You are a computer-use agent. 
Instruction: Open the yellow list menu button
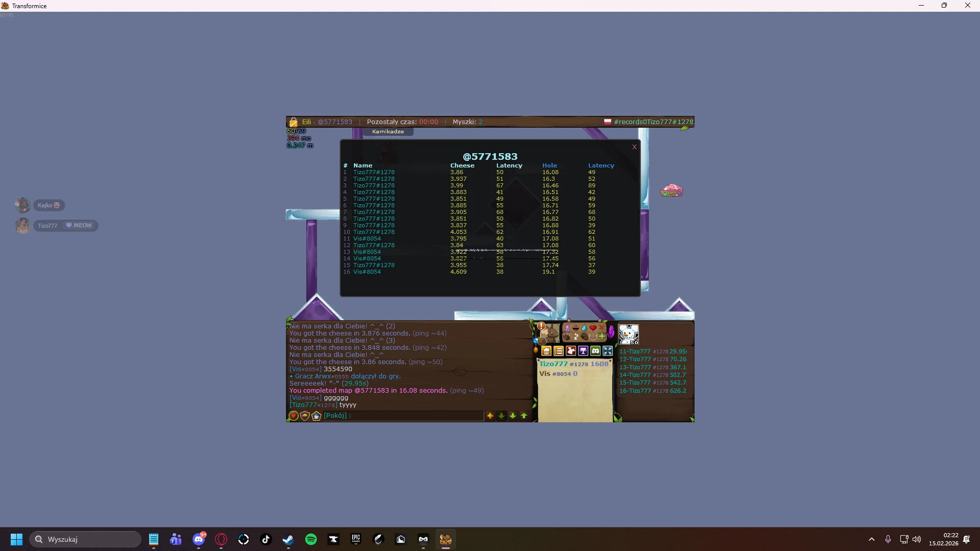tap(559, 351)
